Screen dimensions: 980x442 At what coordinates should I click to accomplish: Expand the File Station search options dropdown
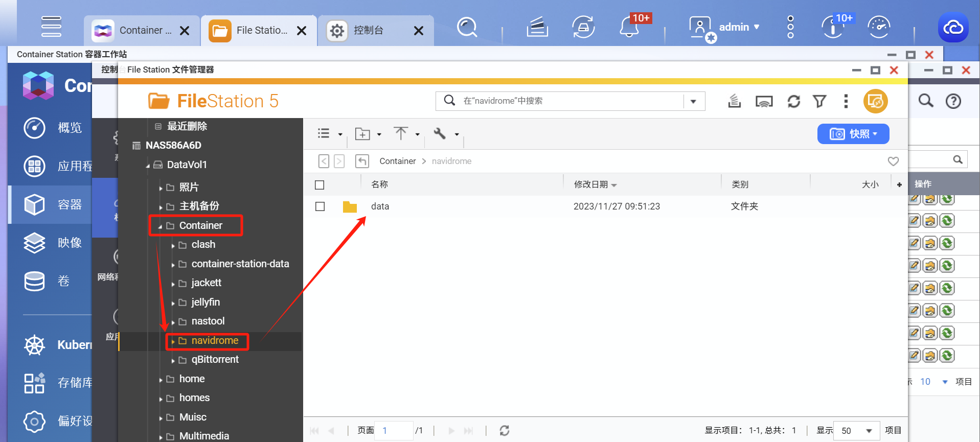coord(694,101)
